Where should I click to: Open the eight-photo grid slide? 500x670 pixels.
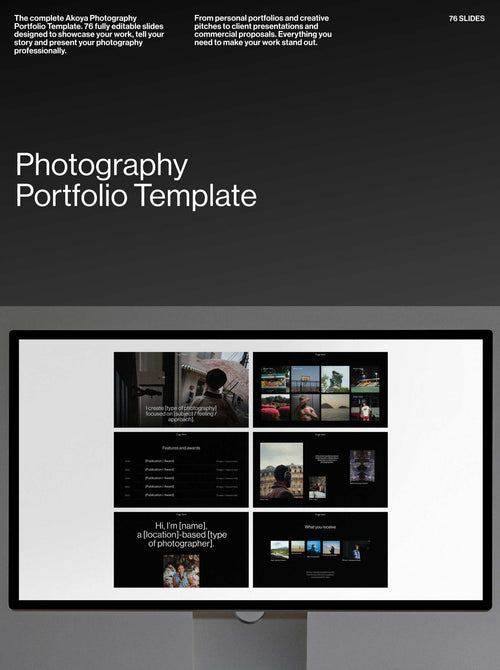tap(321, 389)
